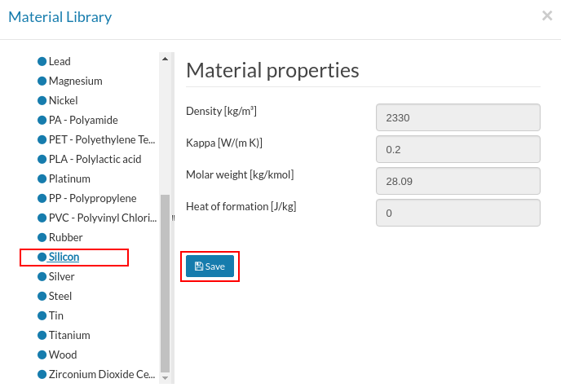Open the Silicon material entry
Screen dimensions: 561x392
(x=64, y=257)
